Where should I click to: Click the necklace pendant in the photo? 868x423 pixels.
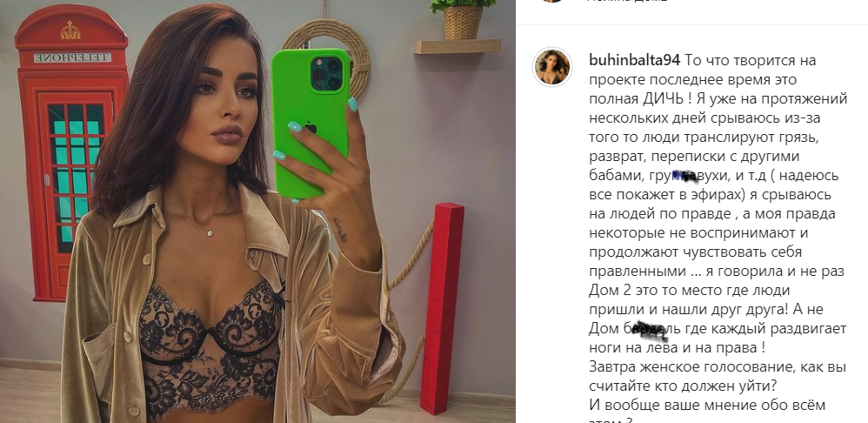pos(210,233)
